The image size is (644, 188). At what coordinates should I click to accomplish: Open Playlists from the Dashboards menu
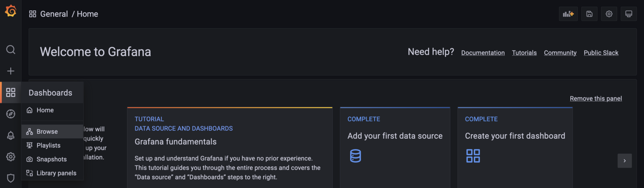coord(48,145)
